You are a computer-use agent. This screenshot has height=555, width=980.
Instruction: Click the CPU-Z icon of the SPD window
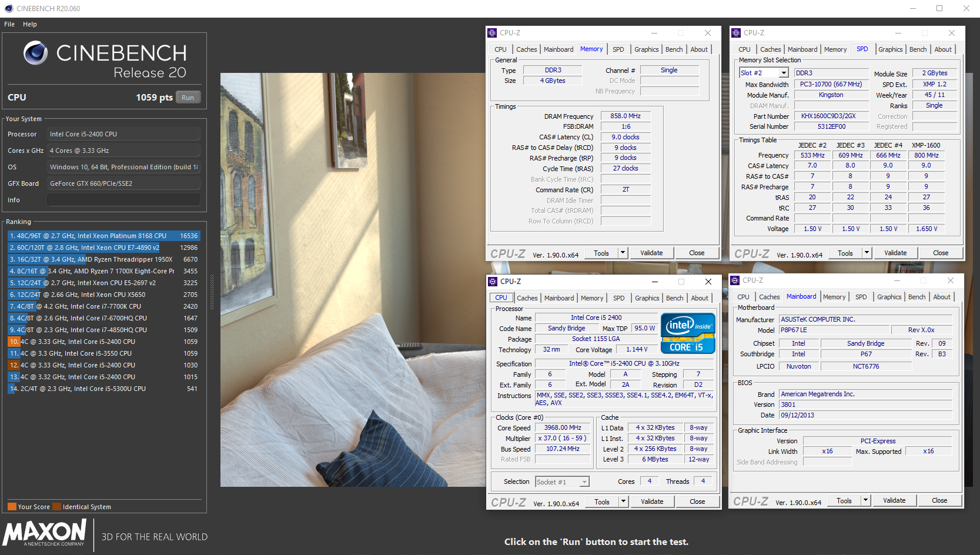(x=735, y=33)
